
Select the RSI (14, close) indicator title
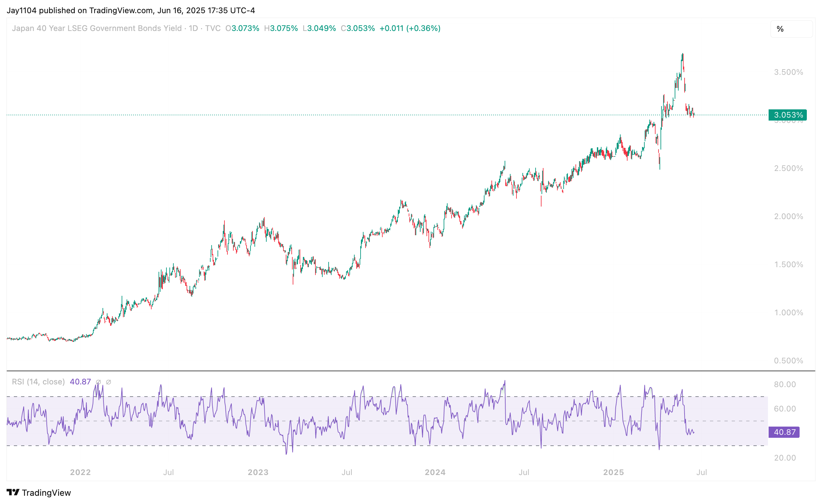(x=38, y=382)
